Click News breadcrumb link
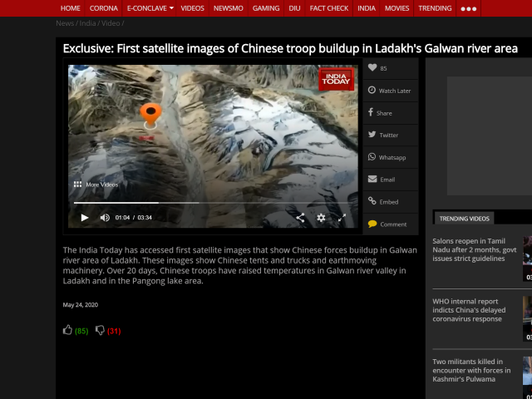532x399 pixels. (65, 23)
